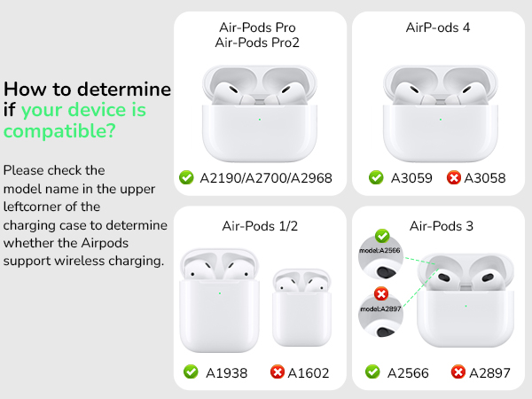
Task: Click the red X above the model:A2897 circle
Action: click(x=382, y=293)
